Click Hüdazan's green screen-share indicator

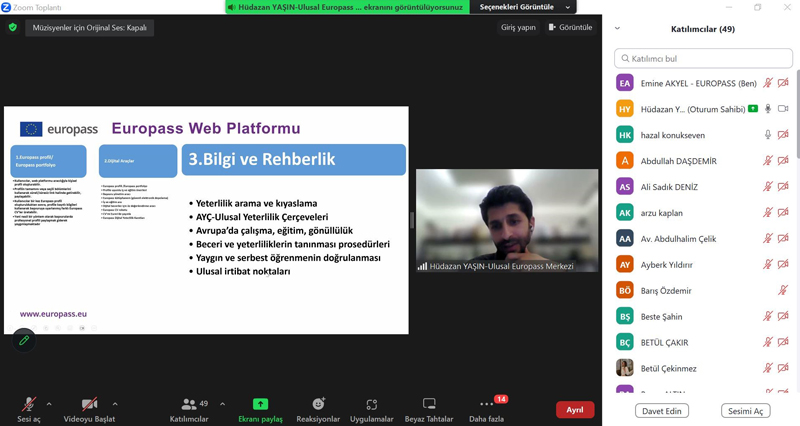[753, 109]
